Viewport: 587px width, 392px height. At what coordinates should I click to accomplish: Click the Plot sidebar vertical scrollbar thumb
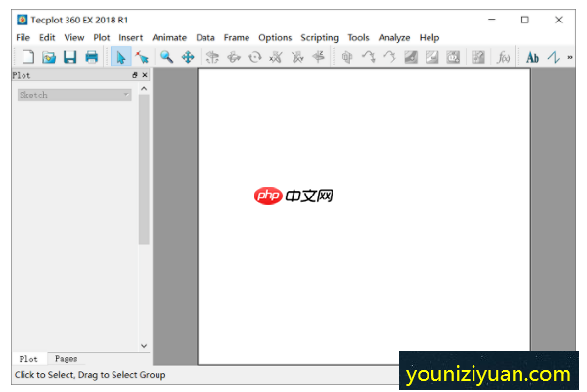tap(144, 169)
